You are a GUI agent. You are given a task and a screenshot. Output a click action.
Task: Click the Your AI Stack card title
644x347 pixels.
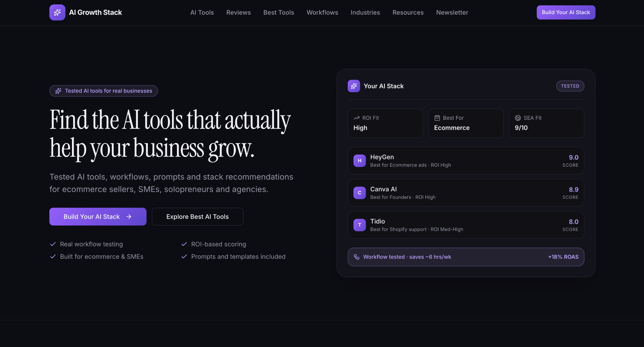click(383, 86)
